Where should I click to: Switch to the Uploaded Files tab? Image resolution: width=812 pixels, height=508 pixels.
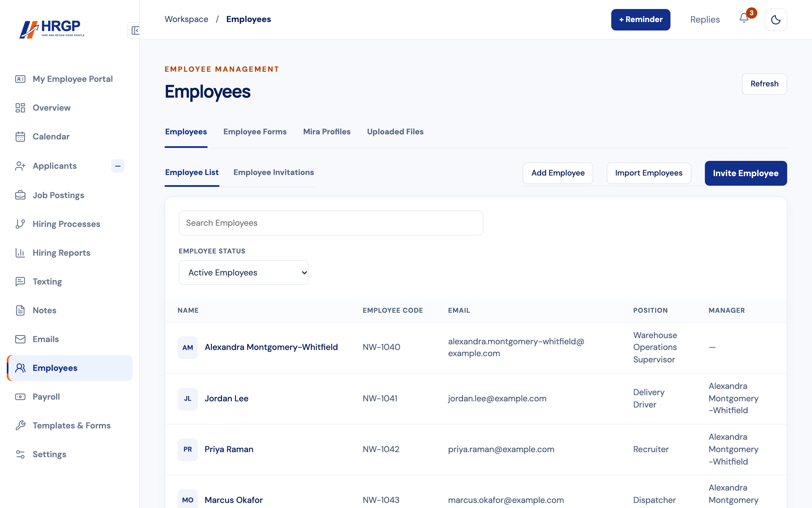[395, 132]
